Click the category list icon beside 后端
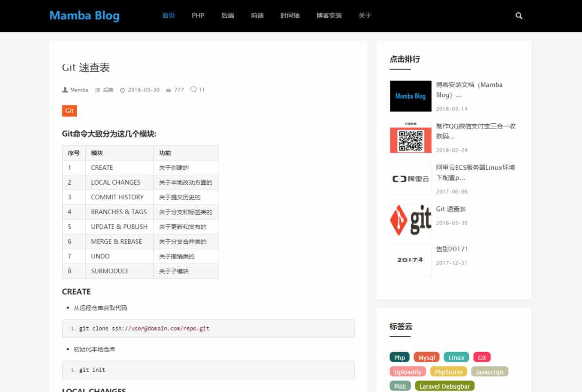 [x=98, y=90]
